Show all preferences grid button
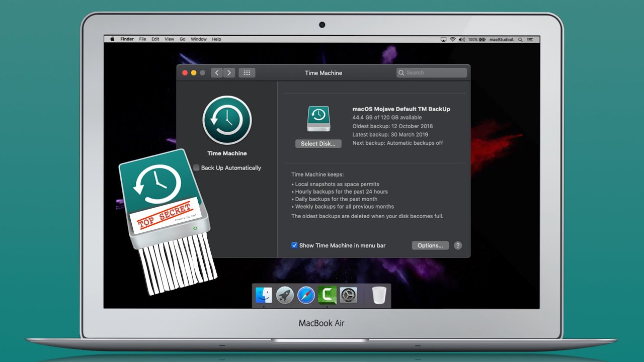Screen dimensions: 644x362 (247, 73)
